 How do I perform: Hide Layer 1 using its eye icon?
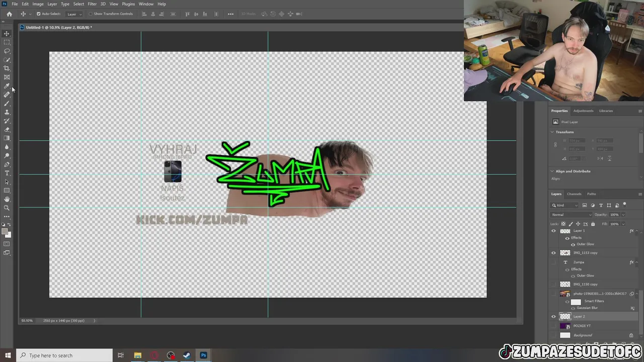pyautogui.click(x=553, y=231)
